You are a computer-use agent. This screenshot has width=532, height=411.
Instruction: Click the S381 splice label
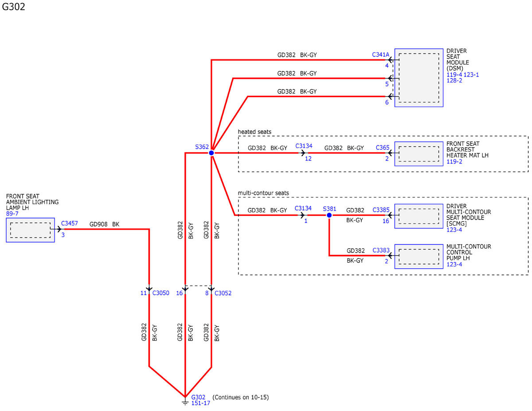(330, 208)
